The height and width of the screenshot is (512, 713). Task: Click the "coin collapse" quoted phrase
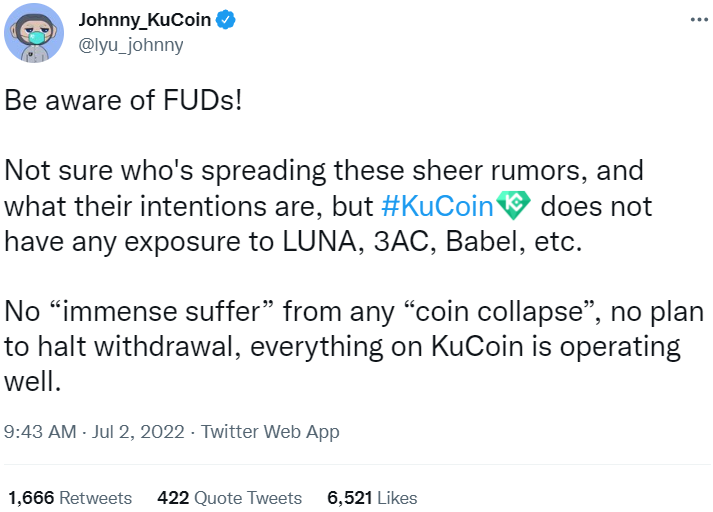tap(500, 313)
